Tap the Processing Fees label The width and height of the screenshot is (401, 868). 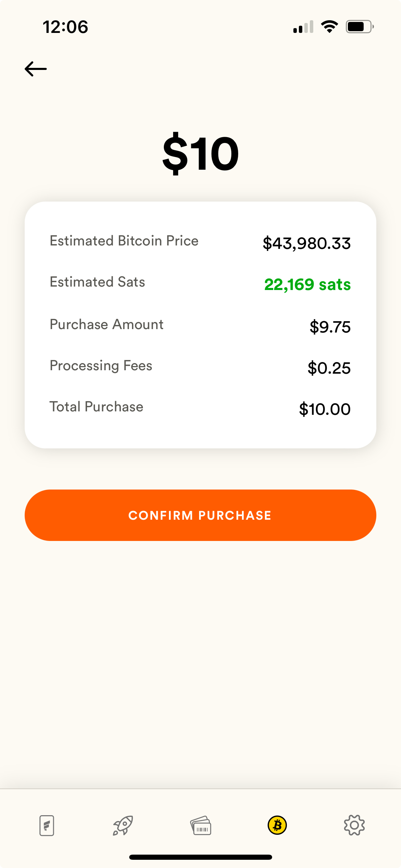[x=101, y=366]
